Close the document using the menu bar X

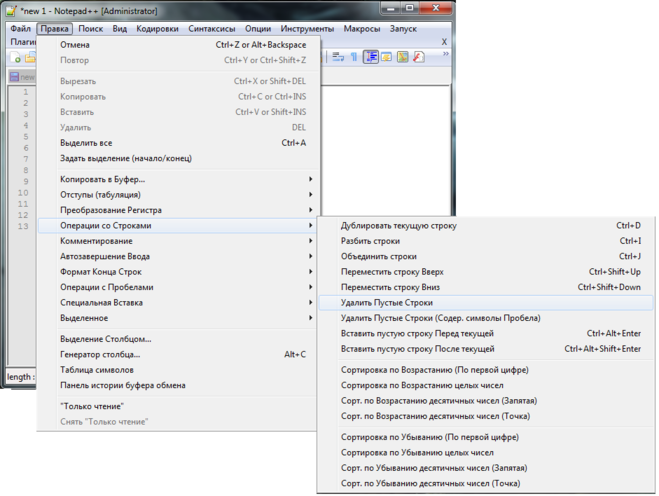(x=444, y=42)
